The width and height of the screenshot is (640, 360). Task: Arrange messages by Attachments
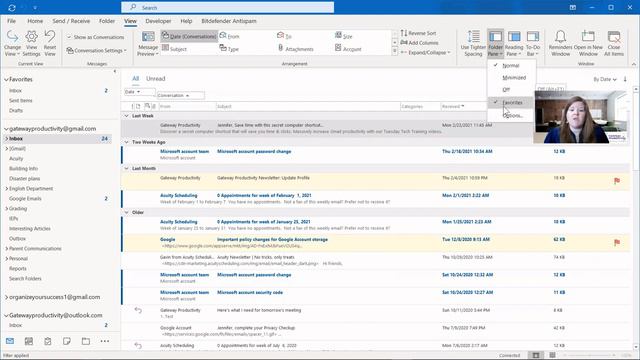[296, 49]
